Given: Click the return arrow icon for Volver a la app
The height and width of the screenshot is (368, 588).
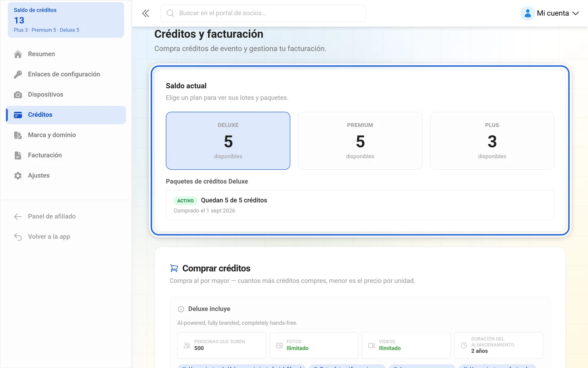Looking at the screenshot, I should 18,237.
